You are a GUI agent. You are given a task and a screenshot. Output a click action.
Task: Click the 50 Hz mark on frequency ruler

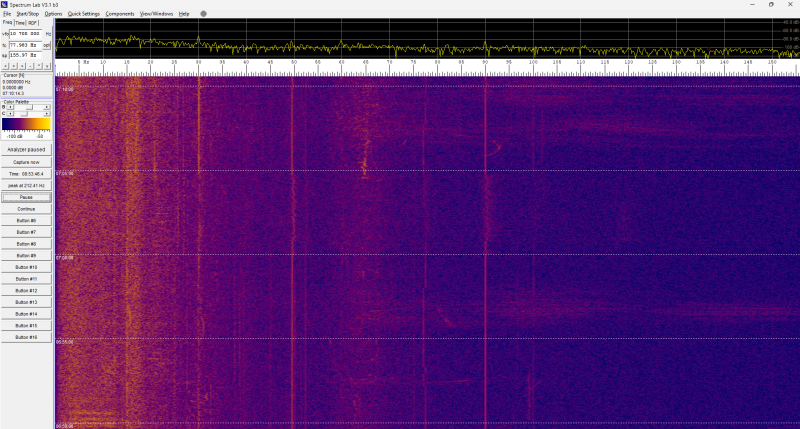[294, 62]
